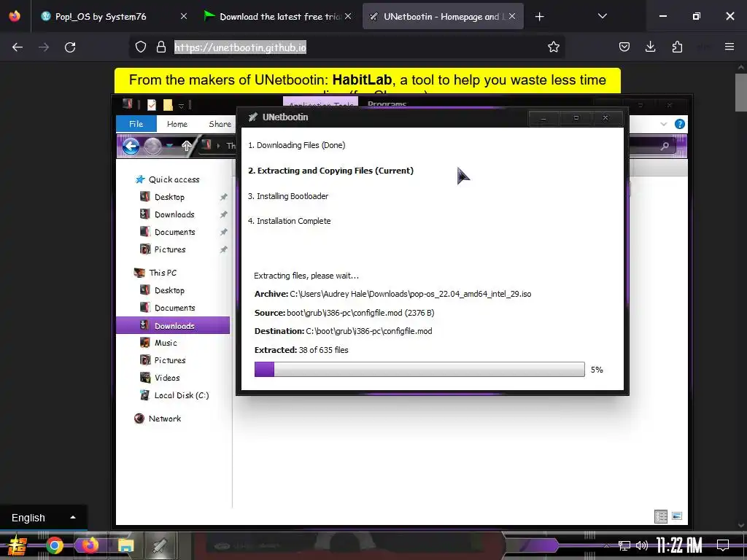Click 'Extracting and Copying Files (Current)' step

point(330,171)
